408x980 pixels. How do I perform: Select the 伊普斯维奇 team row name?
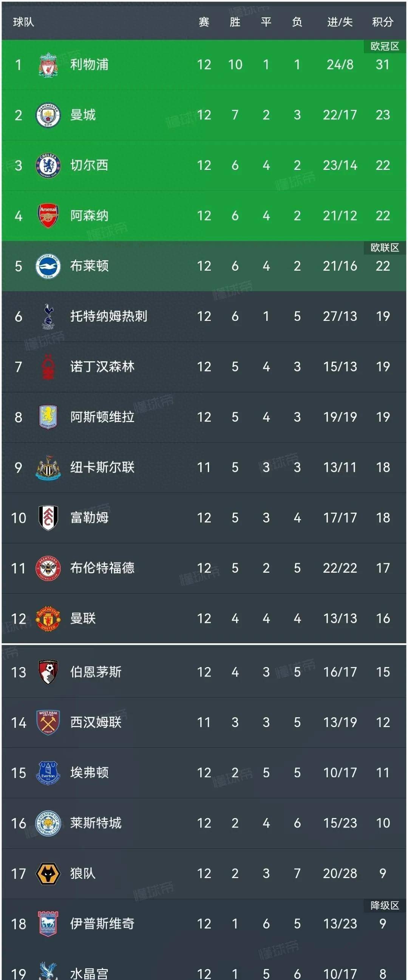[x=102, y=923]
